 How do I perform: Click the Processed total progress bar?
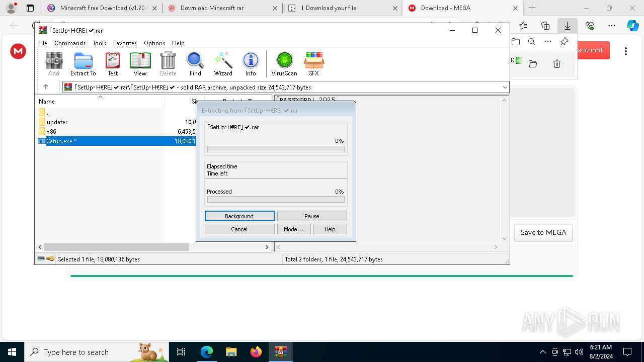coord(276,200)
